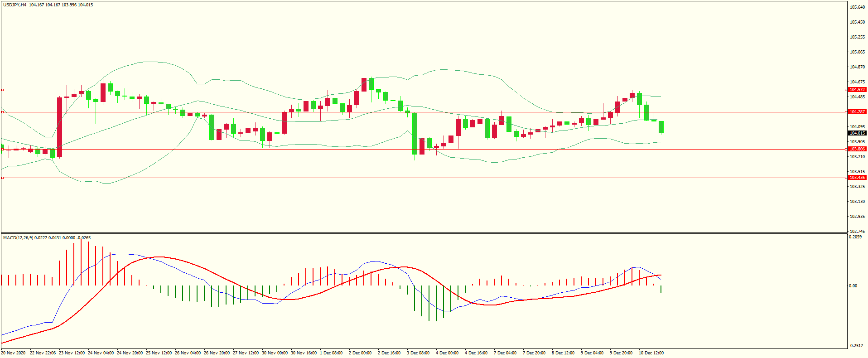Click the 103.436 price label on axis
The height and width of the screenshot is (358, 868).
[x=857, y=178]
